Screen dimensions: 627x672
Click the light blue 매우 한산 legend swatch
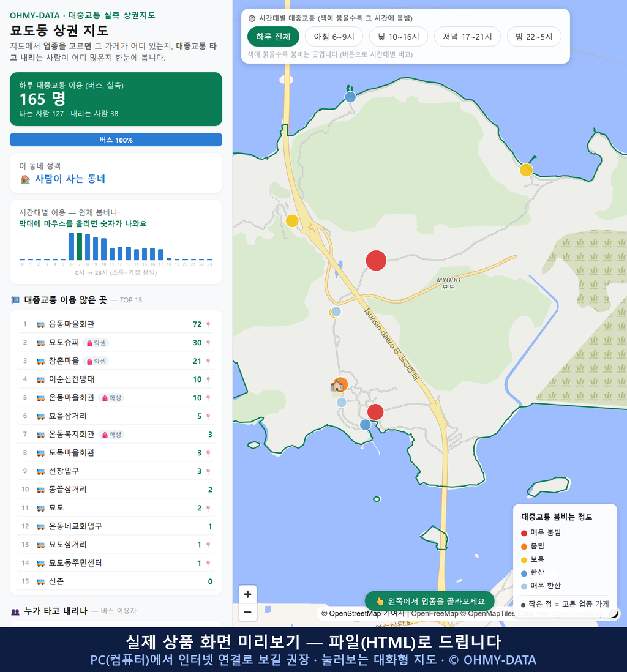(524, 587)
